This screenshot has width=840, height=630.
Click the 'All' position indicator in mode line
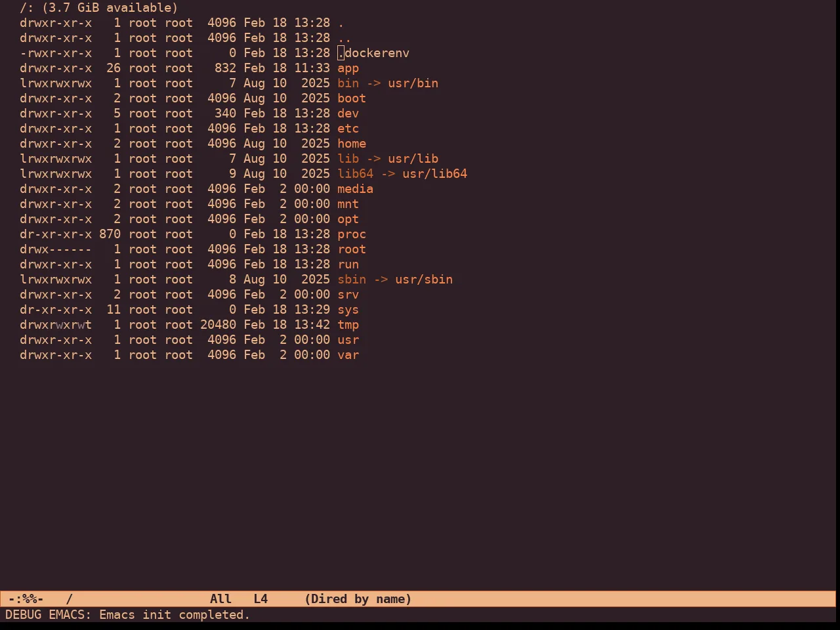click(220, 599)
